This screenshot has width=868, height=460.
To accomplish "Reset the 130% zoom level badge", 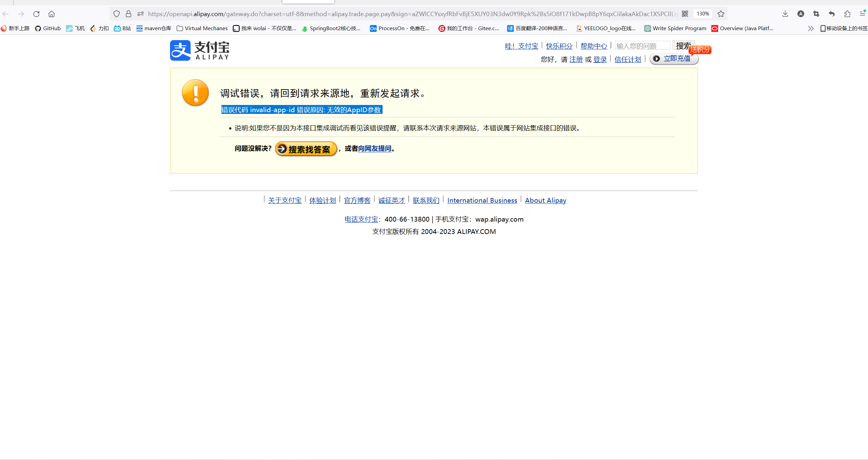I will tap(703, 14).
